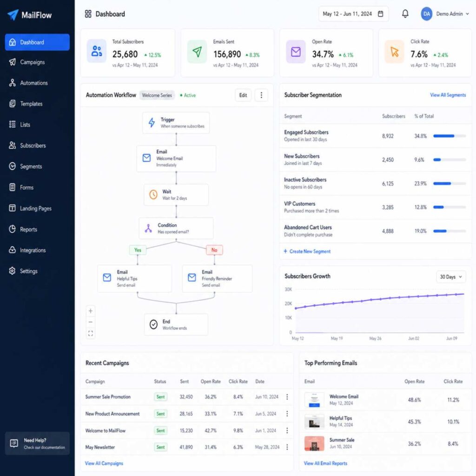
Task: Open Forms in sidebar
Action: pos(37,188)
